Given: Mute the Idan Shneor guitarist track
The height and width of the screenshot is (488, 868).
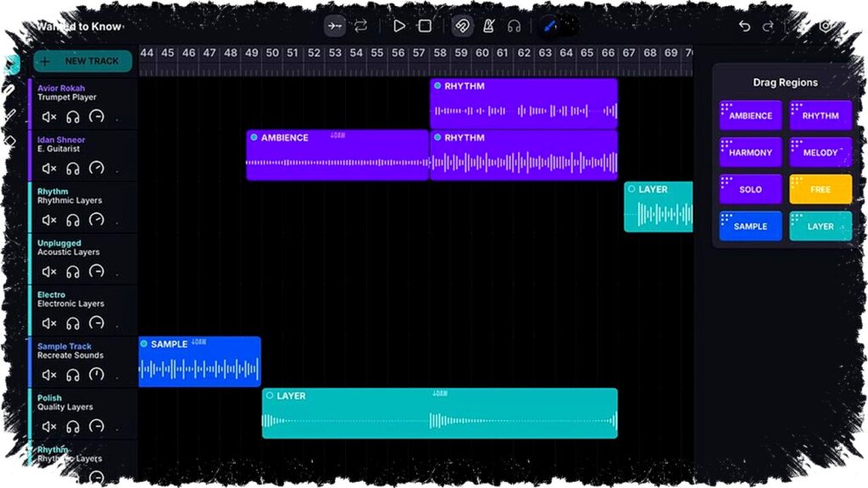Looking at the screenshot, I should pos(48,169).
